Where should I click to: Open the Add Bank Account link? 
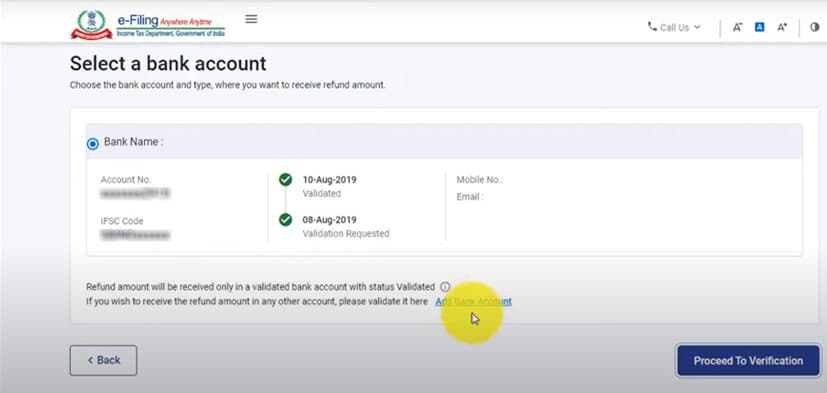coord(473,301)
